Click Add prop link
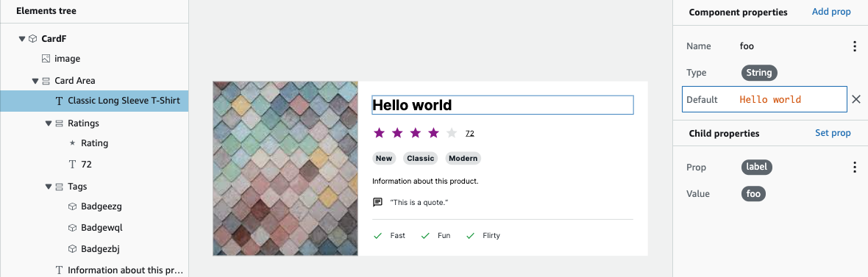Viewport: 868px width, 277px height. pyautogui.click(x=831, y=12)
